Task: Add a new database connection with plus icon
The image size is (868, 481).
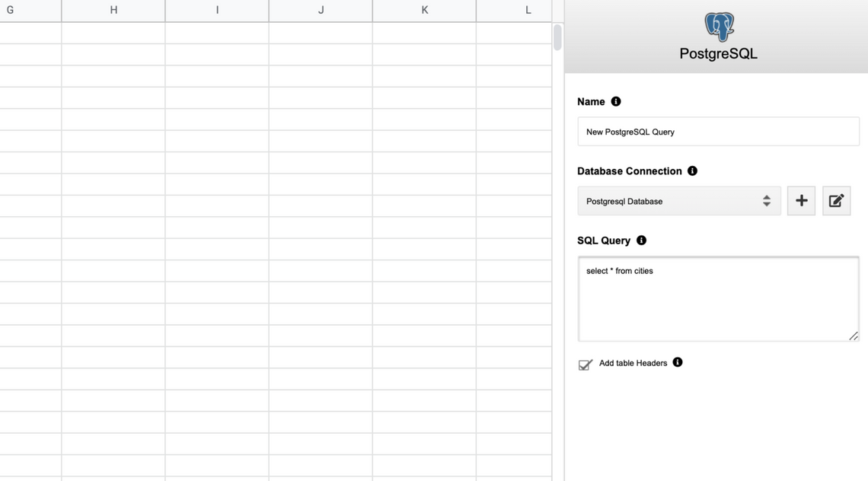Action: pos(801,200)
